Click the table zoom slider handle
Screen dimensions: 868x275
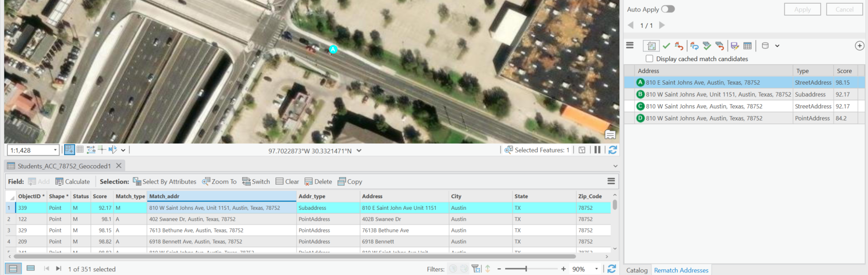point(526,269)
